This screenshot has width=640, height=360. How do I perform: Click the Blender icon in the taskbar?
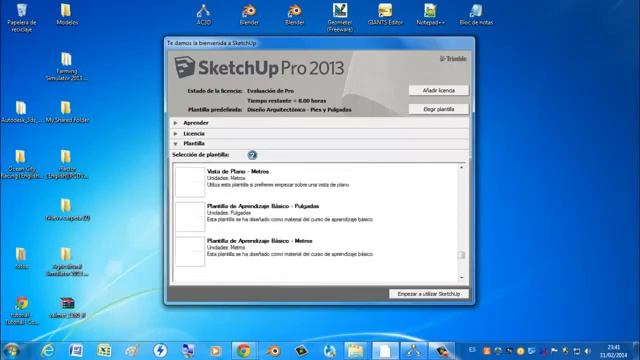[273, 351]
